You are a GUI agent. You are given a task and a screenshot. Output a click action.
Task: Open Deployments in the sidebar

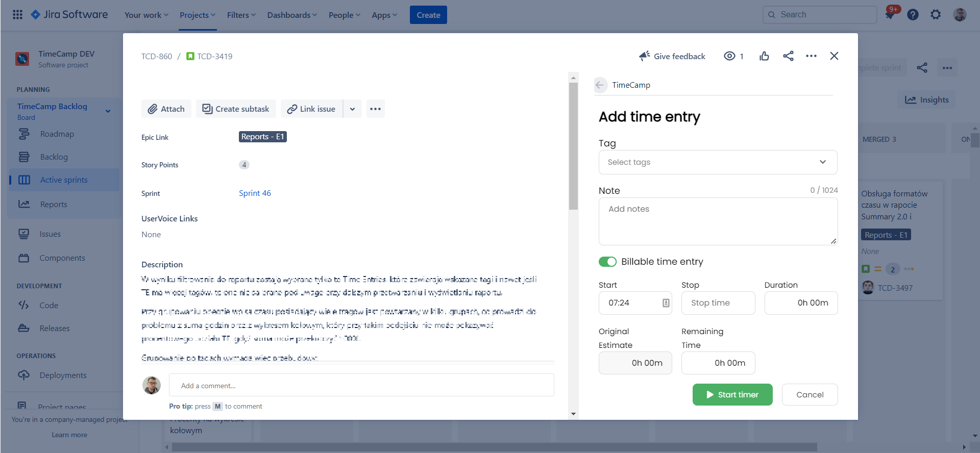point(64,375)
